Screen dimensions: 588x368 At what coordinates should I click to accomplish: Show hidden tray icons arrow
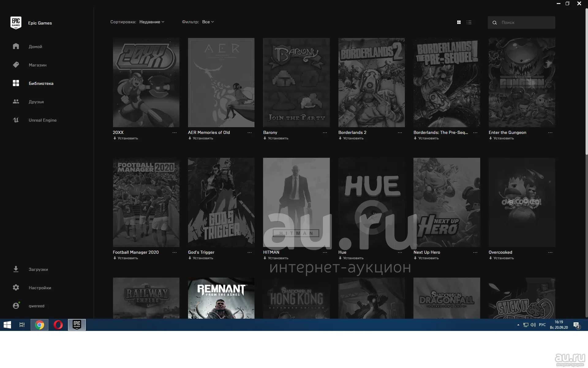coord(518,325)
